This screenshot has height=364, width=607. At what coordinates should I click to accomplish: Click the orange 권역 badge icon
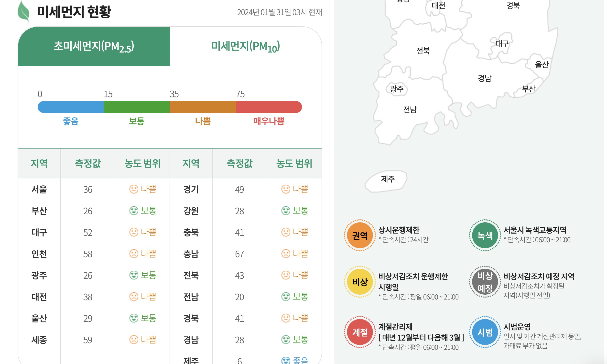coord(360,235)
